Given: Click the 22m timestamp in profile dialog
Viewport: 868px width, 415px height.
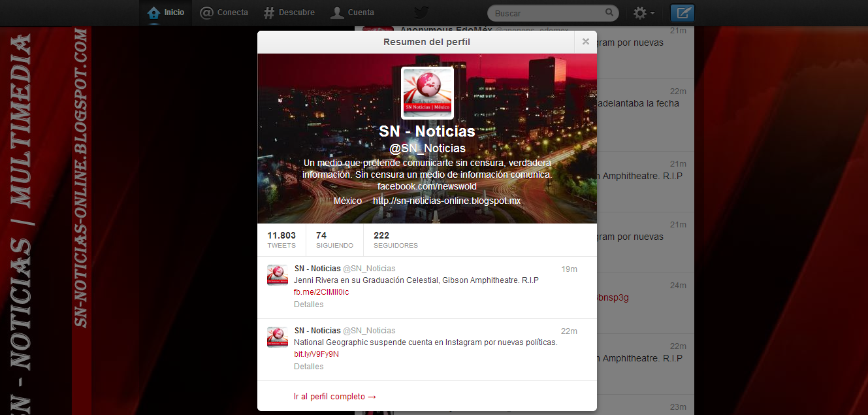Looking at the screenshot, I should 570,331.
